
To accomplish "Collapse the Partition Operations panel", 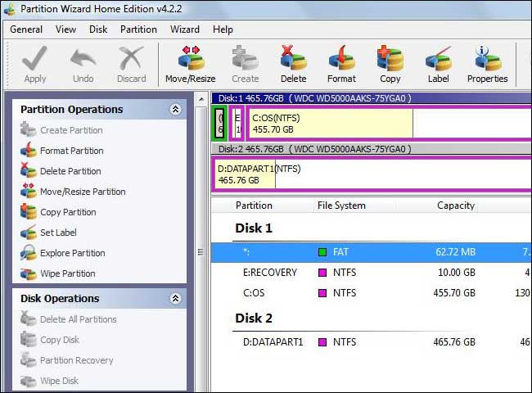I will 175,109.
